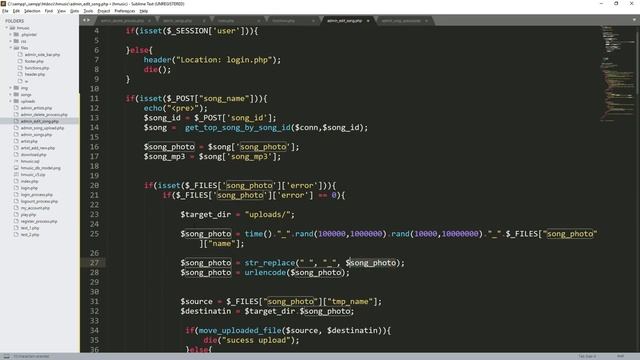Open the View menu
The height and width of the screenshot is (360, 640).
coord(61,11)
